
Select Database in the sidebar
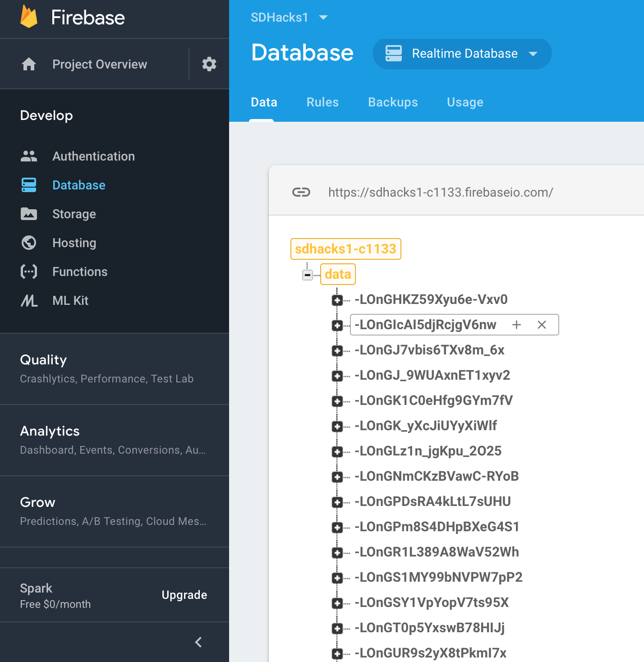click(x=79, y=185)
